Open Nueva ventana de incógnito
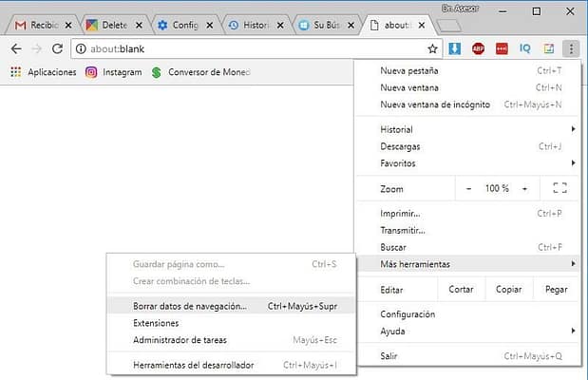Screen dimensions: 588x380 pyautogui.click(x=468, y=104)
